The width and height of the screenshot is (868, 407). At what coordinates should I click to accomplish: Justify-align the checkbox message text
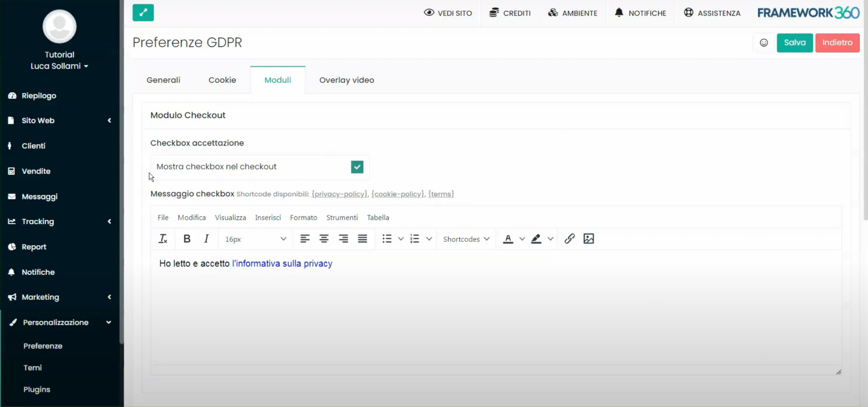coord(362,239)
